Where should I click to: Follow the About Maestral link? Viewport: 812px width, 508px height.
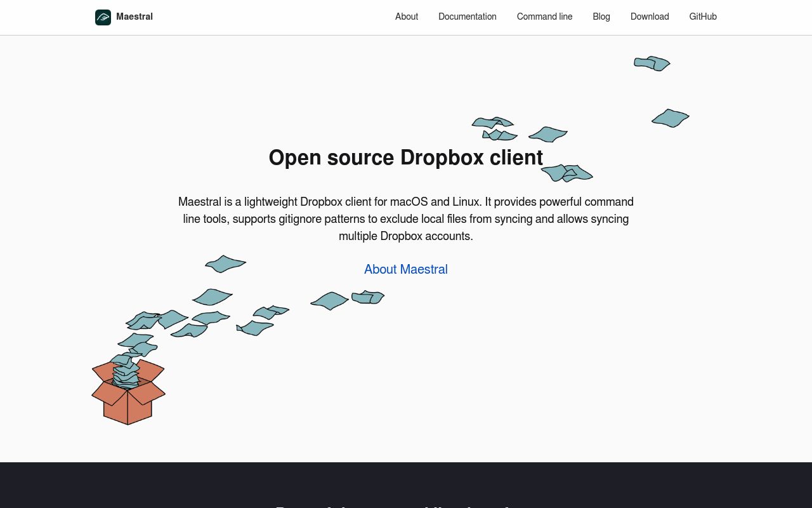tap(406, 269)
